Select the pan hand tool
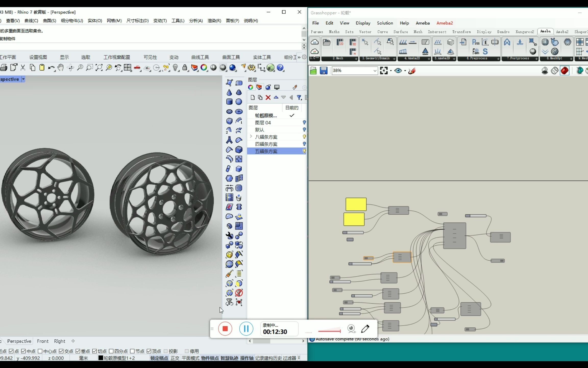The width and height of the screenshot is (588, 368). click(x=60, y=68)
